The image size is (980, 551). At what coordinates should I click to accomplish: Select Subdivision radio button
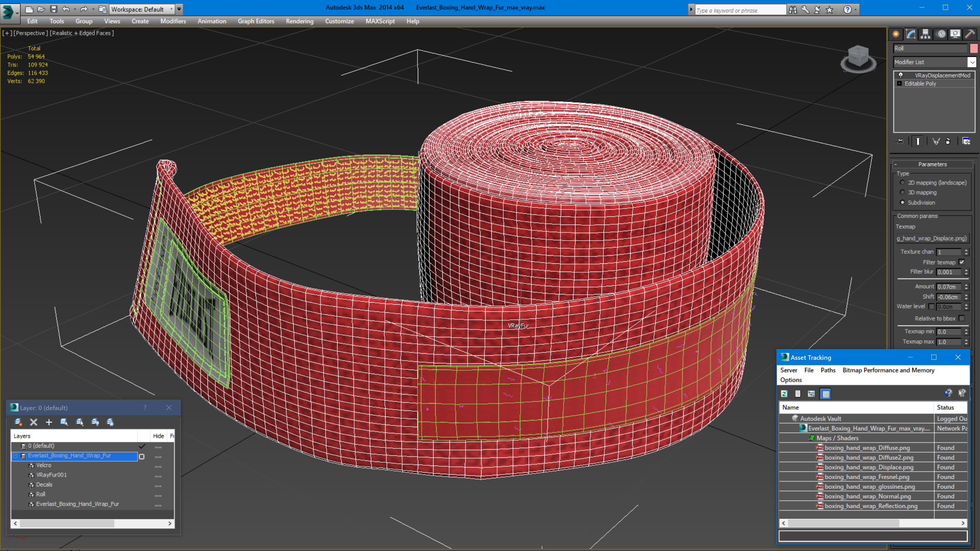(902, 202)
